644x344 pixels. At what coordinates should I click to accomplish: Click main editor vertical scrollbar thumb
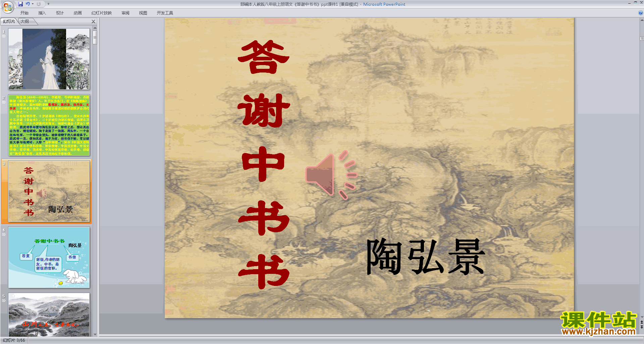(642, 39)
